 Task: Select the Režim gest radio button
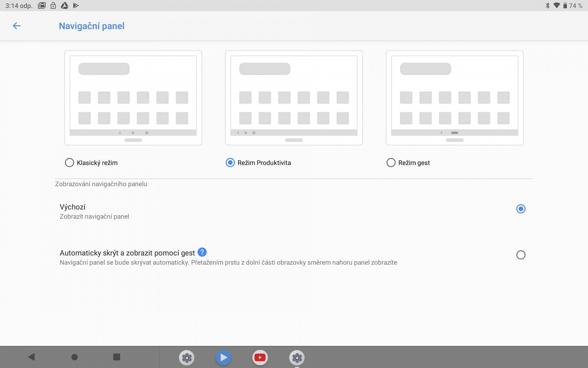click(391, 163)
